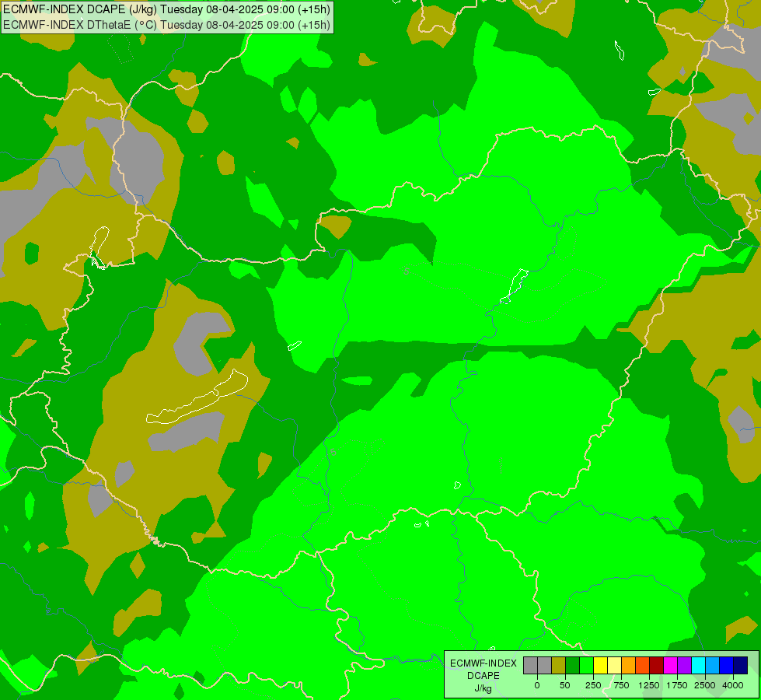Click the DThetaE forecast title line
The image size is (761, 700).
[x=166, y=25]
